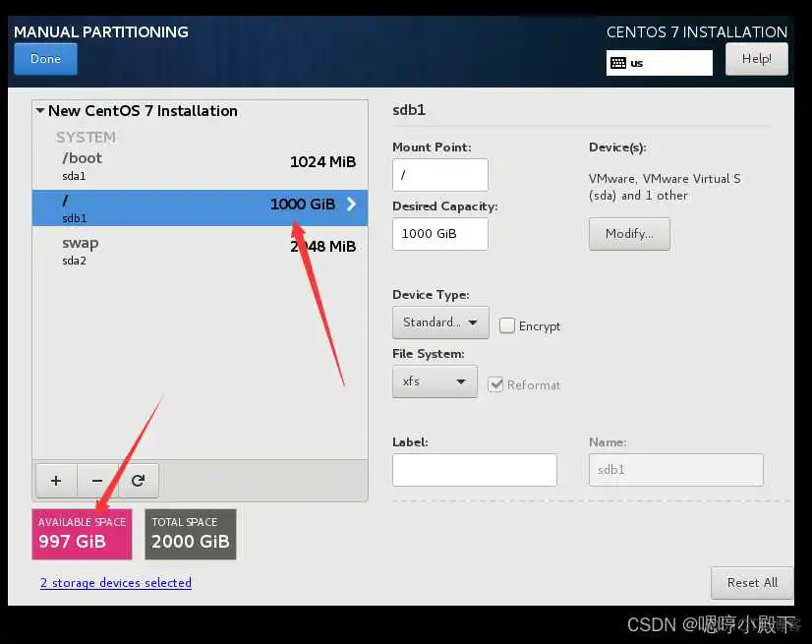Click the MANUAL PARTITIONING title bar

pos(101,31)
